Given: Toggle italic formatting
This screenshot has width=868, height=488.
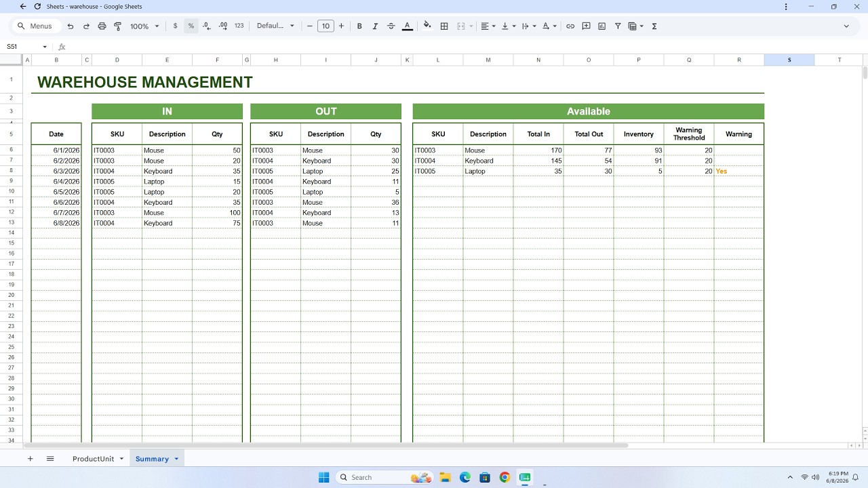Looking at the screenshot, I should click(375, 26).
